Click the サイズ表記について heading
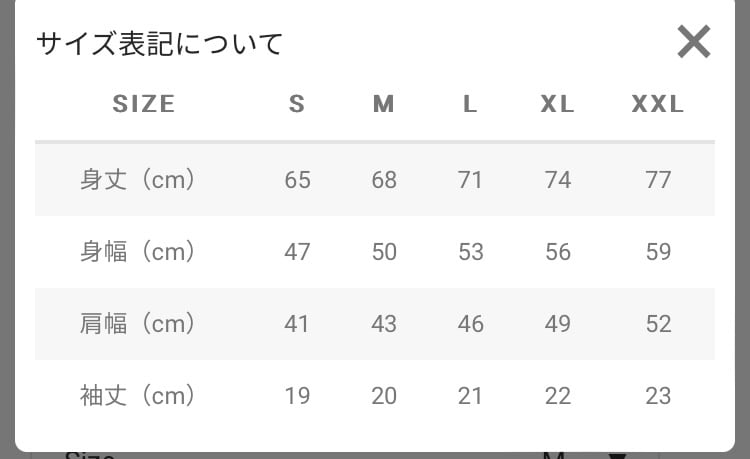Viewport: 750px width, 459px height. click(160, 44)
